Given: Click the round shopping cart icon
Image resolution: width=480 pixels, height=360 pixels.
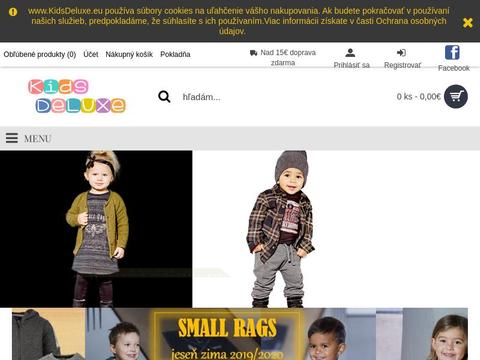Looking at the screenshot, I should point(456,97).
